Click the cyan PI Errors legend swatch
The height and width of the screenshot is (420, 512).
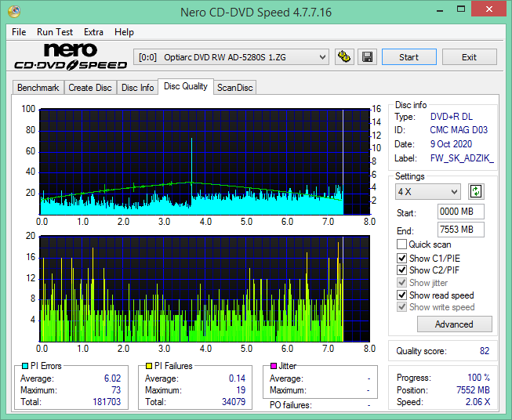(x=25, y=366)
